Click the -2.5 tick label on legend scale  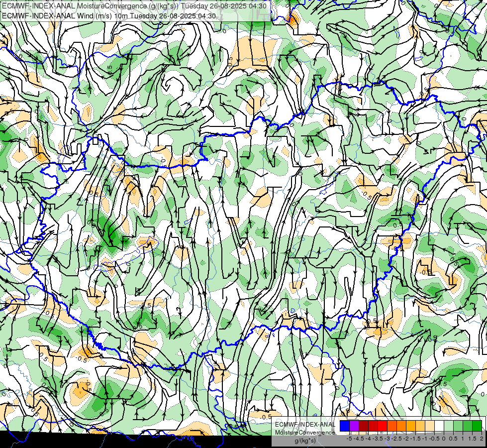tap(396, 439)
